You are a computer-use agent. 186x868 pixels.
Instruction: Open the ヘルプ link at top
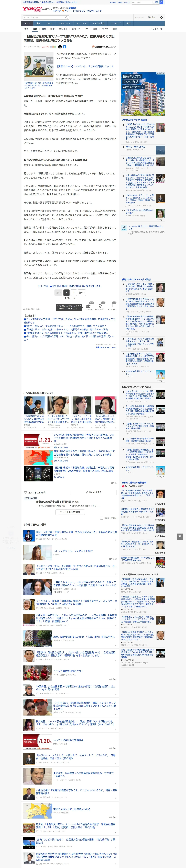[127, 2]
